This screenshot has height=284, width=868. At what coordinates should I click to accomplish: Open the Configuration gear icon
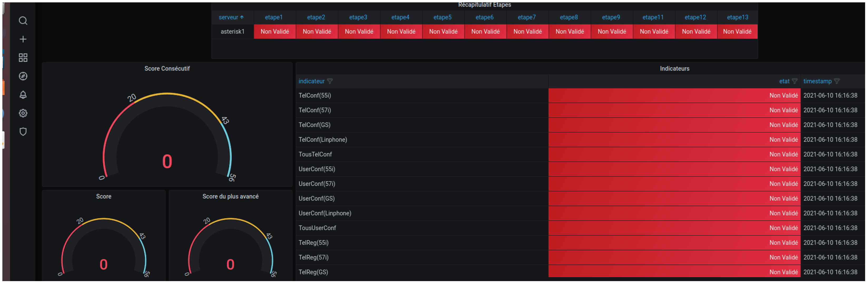click(x=23, y=113)
